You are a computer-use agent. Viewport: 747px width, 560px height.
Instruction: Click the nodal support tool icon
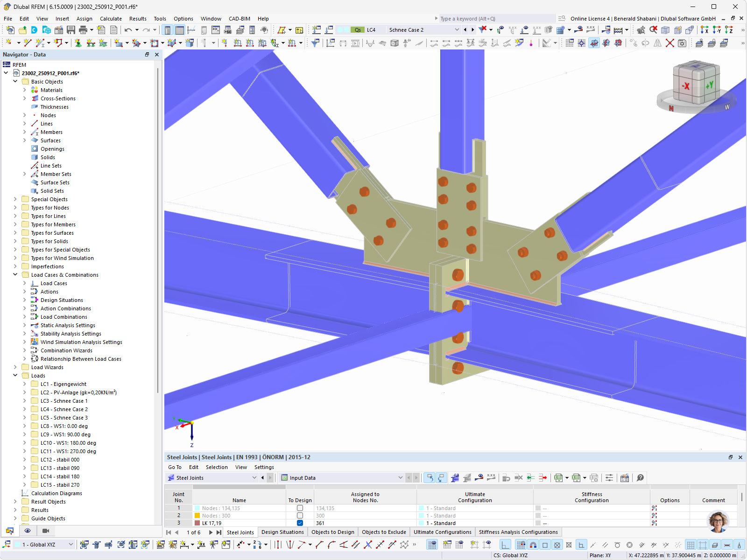pyautogui.click(x=78, y=43)
